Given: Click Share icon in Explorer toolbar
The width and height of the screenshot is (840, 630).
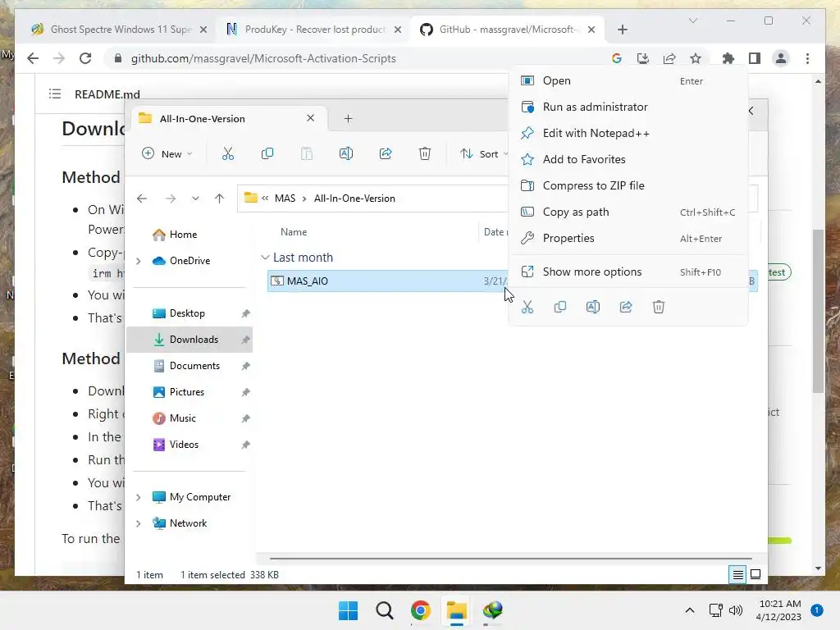Looking at the screenshot, I should pyautogui.click(x=386, y=153).
